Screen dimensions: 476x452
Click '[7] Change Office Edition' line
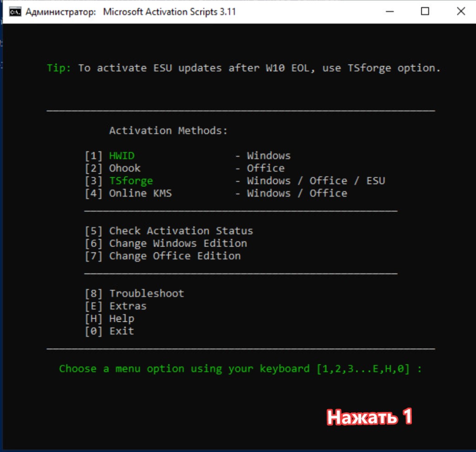(163, 256)
